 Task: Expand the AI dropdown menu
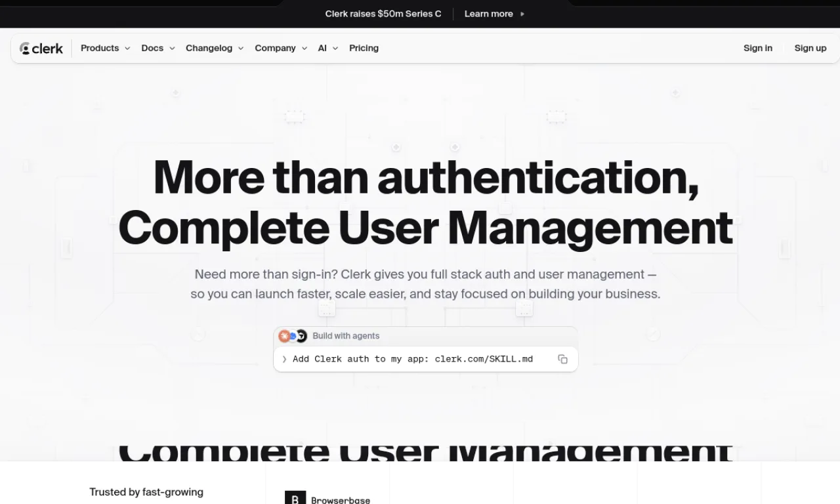tap(328, 48)
